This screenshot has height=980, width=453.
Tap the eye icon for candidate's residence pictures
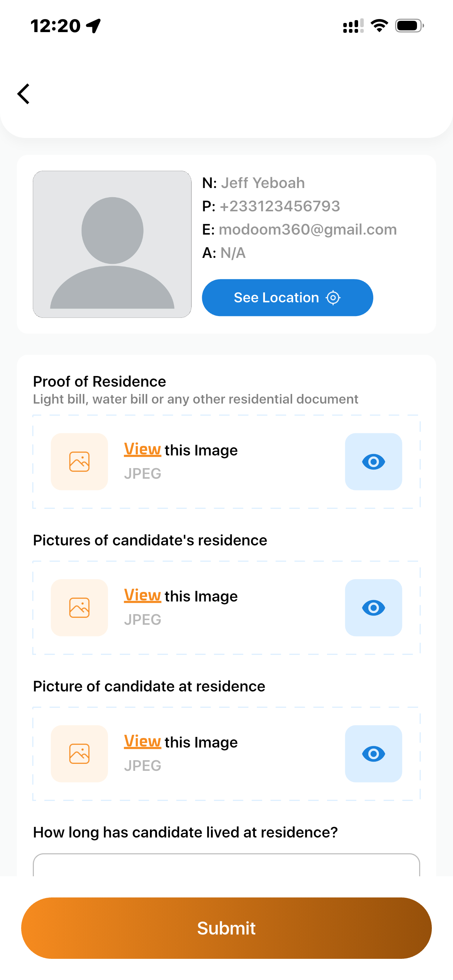pyautogui.click(x=373, y=607)
